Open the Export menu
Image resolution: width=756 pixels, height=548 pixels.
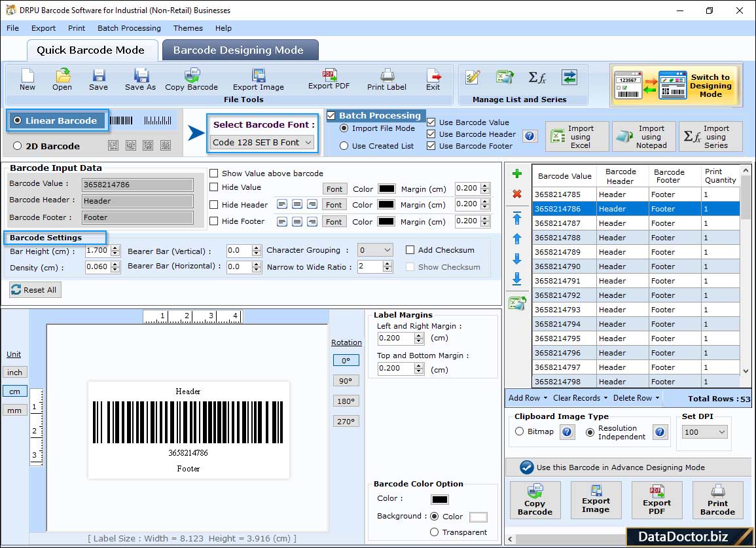click(43, 28)
